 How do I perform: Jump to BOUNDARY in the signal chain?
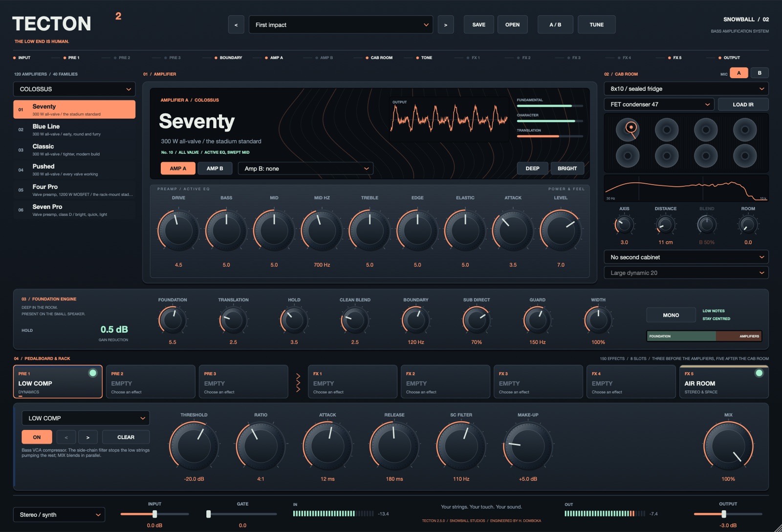pyautogui.click(x=228, y=58)
